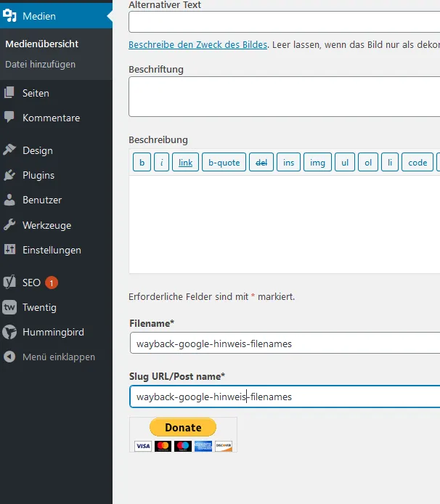Viewport: 440px width, 504px height.
Task: Click the Yoast SEO icon
Action: (9, 283)
